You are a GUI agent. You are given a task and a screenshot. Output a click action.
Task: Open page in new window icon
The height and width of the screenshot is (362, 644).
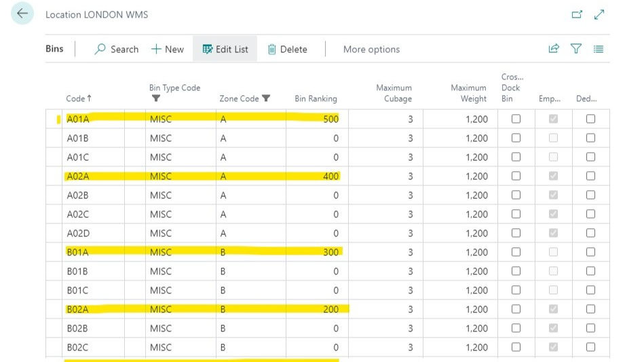coord(577,14)
